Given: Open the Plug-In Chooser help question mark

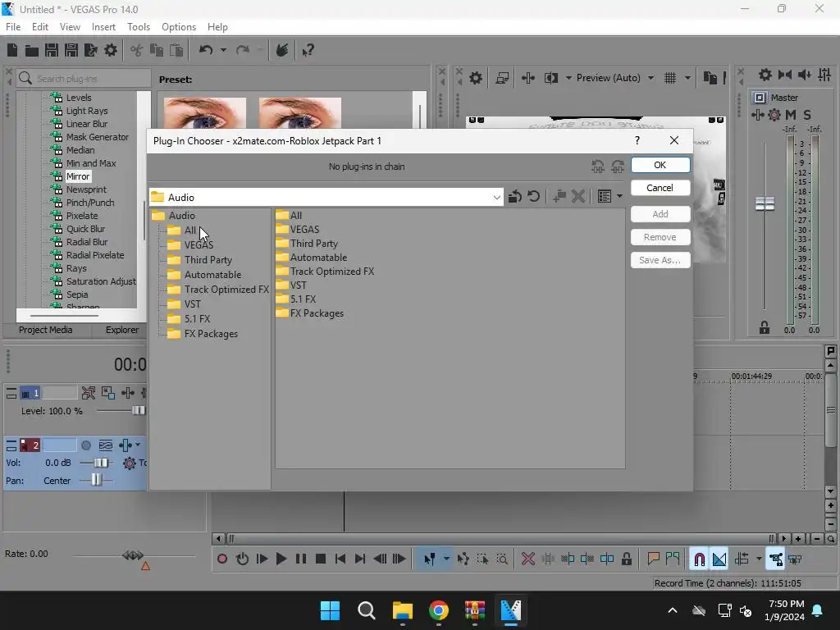Looking at the screenshot, I should click(637, 140).
